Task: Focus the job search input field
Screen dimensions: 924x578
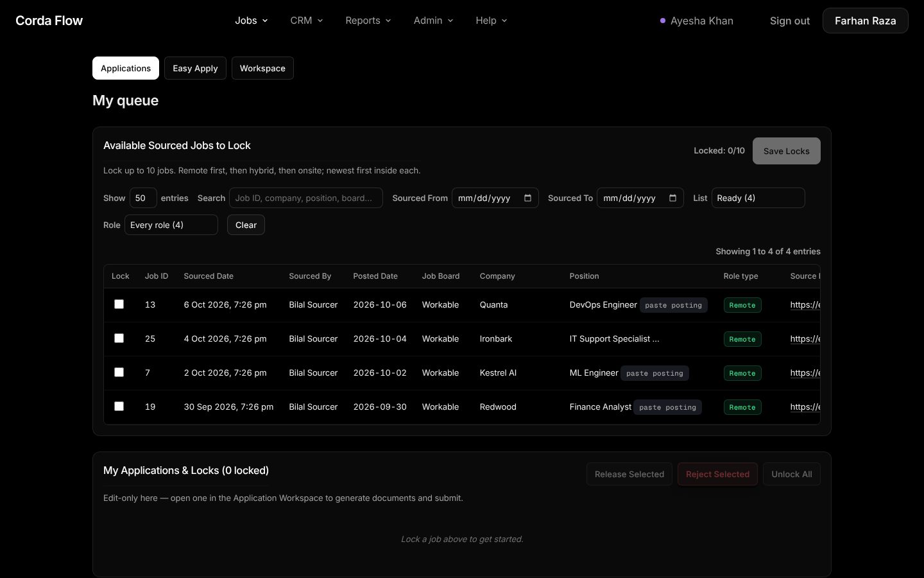Action: click(306, 198)
